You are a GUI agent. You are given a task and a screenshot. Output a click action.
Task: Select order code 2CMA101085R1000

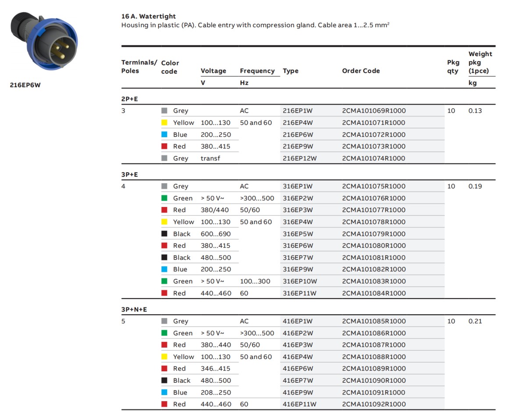pyautogui.click(x=374, y=321)
